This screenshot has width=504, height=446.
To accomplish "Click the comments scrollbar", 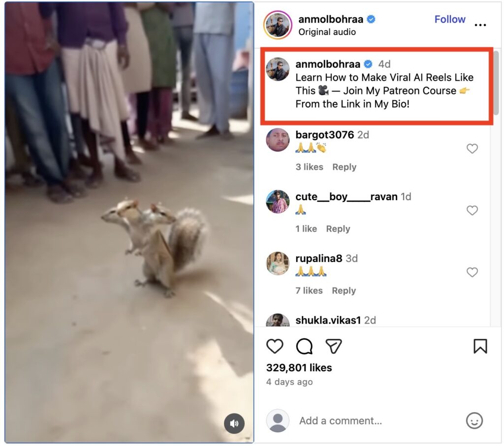I will (x=496, y=84).
